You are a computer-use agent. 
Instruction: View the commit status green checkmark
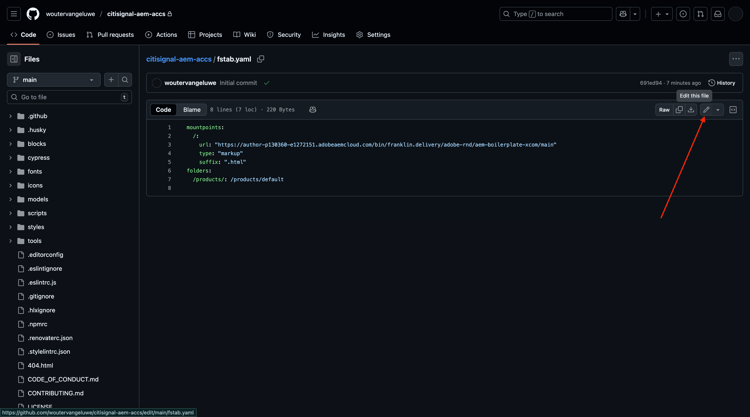point(266,83)
